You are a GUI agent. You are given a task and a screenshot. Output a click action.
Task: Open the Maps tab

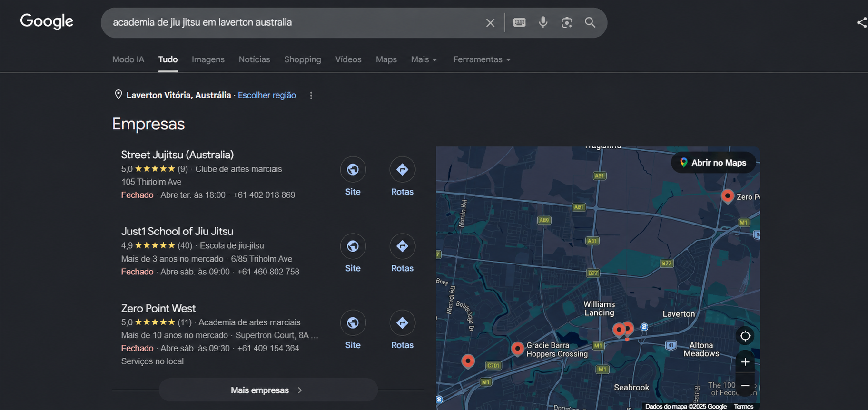click(386, 59)
